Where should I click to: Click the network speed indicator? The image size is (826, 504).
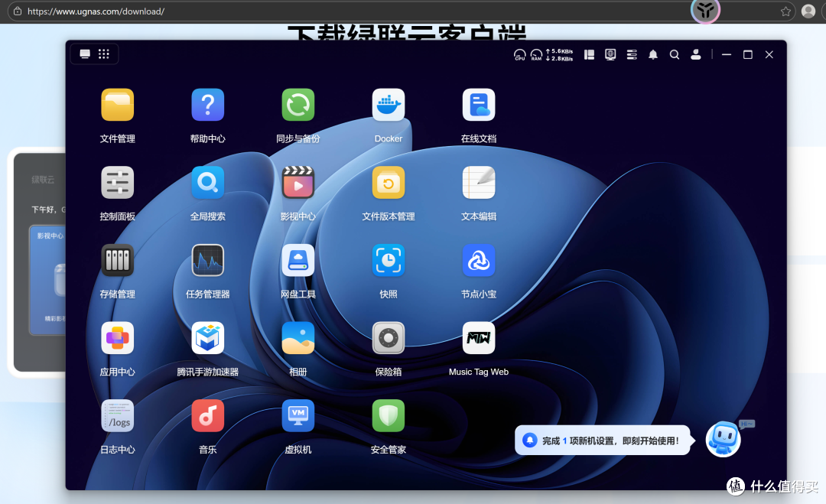(x=559, y=55)
